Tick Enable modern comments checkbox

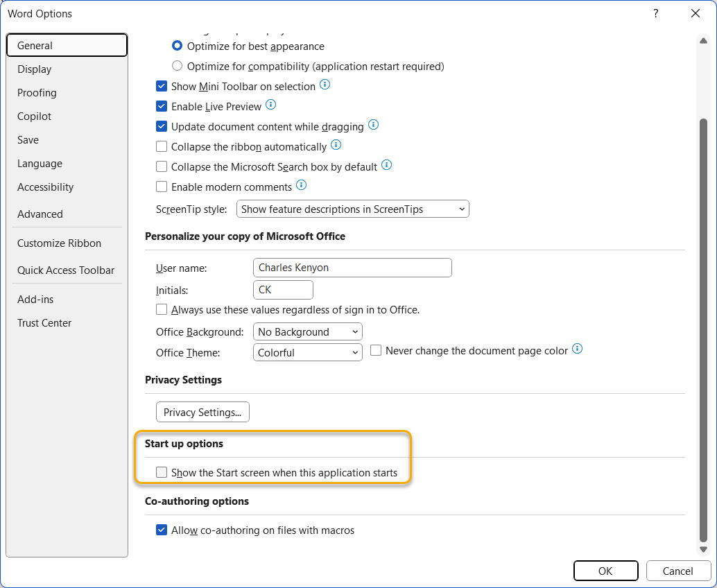point(162,187)
